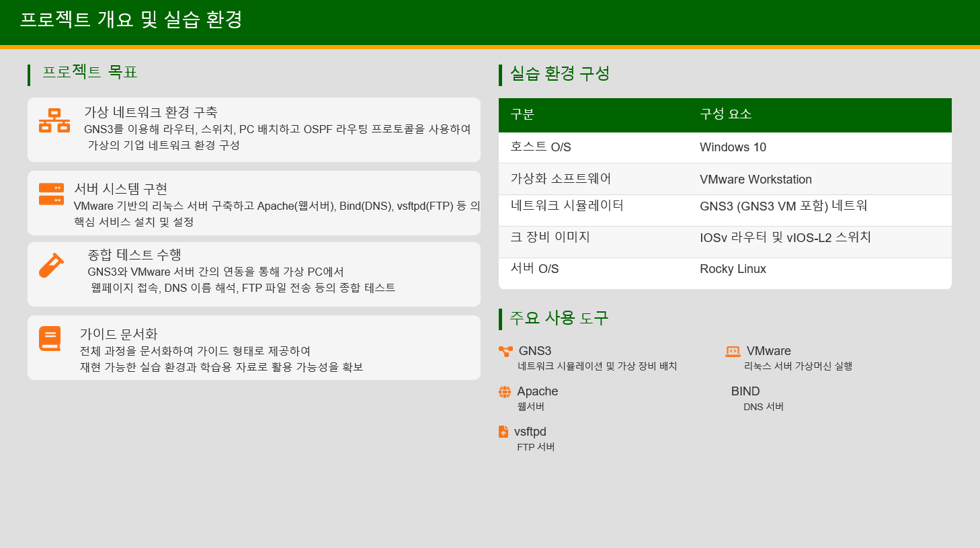Viewport: 980px width, 548px height.
Task: Click the book icon for 가이드 문서화
Action: (x=51, y=338)
